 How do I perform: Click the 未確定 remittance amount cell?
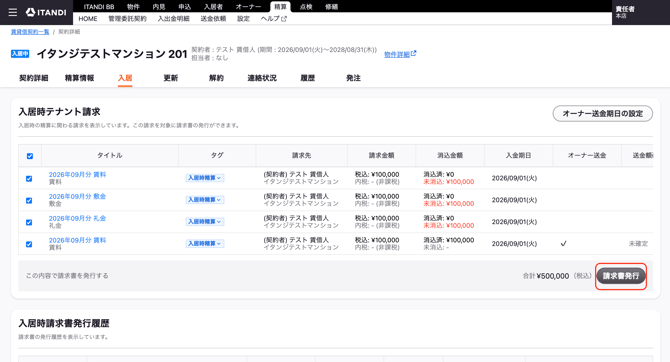point(638,244)
